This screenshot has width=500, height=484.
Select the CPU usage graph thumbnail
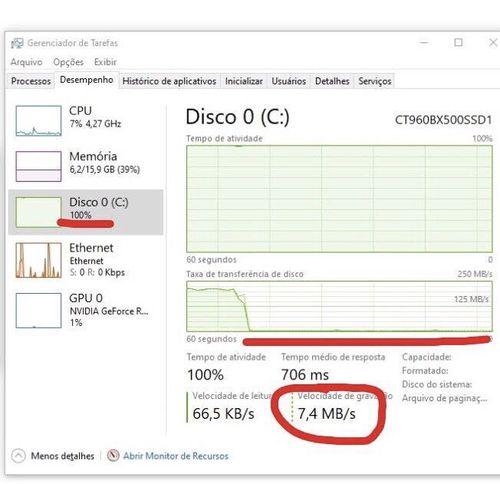[x=39, y=121]
